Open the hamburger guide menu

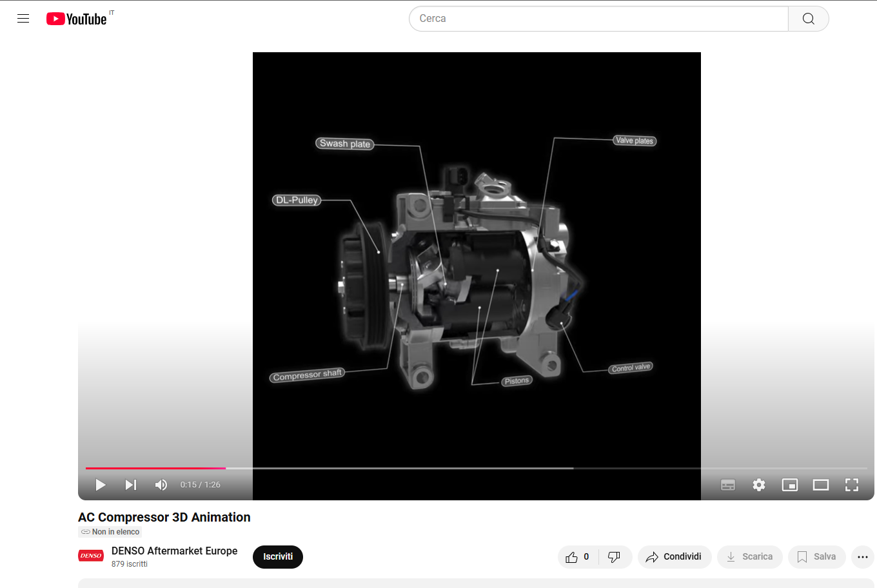tap(23, 19)
